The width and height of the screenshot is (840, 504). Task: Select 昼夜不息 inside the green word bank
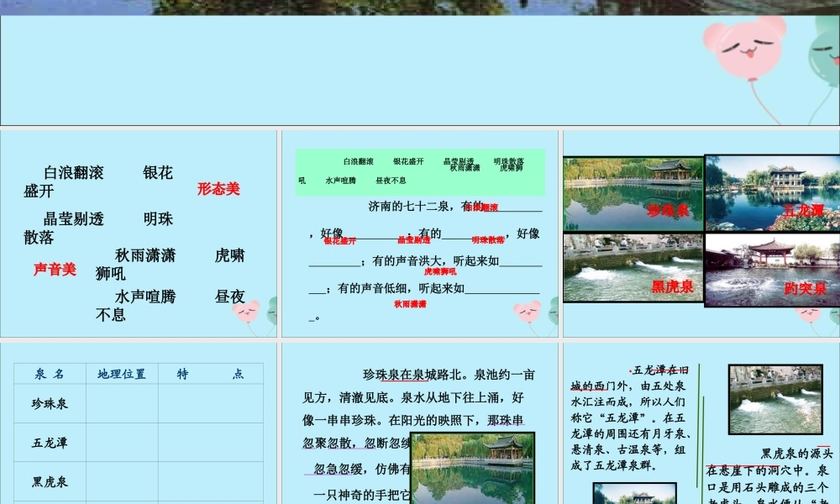pos(391,181)
